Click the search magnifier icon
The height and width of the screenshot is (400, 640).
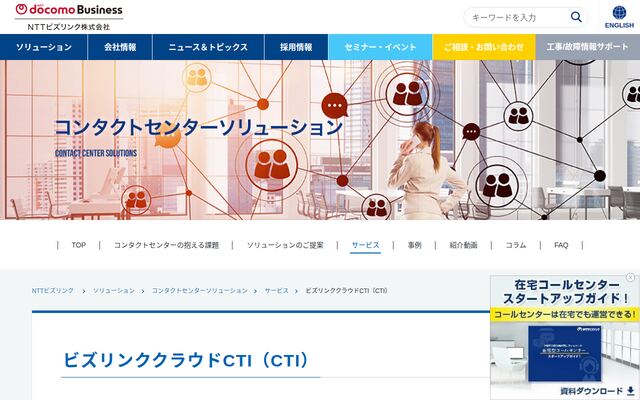click(x=576, y=17)
